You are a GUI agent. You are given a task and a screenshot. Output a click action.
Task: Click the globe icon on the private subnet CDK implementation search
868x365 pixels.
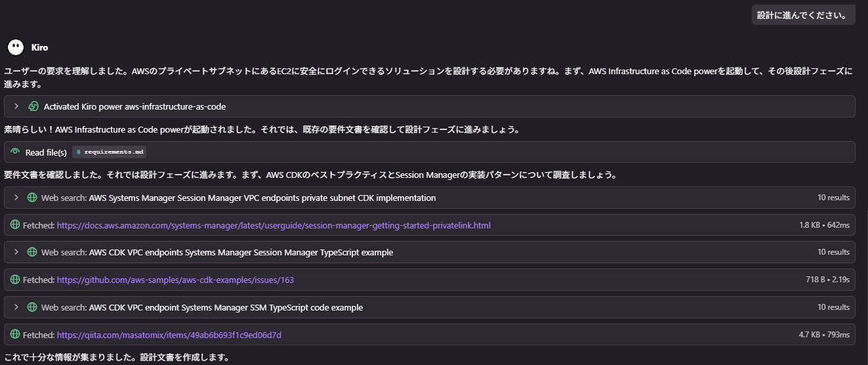coord(31,198)
